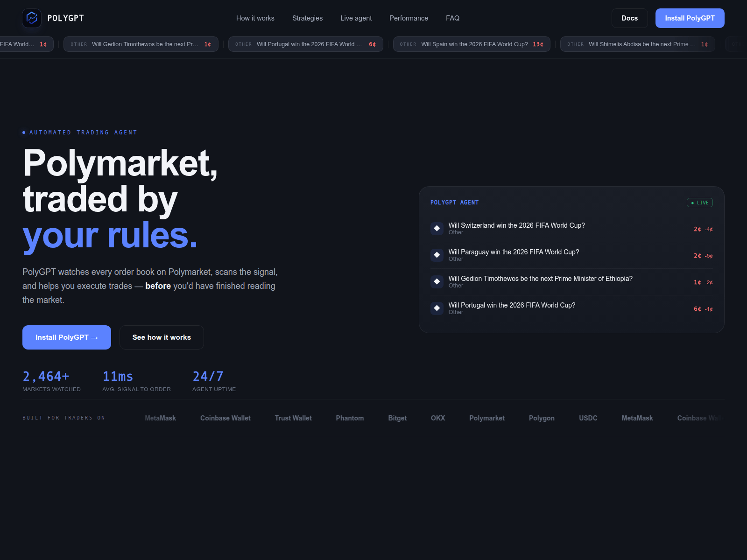Click Install PolyGPT in the header
747x560 pixels.
[690, 18]
